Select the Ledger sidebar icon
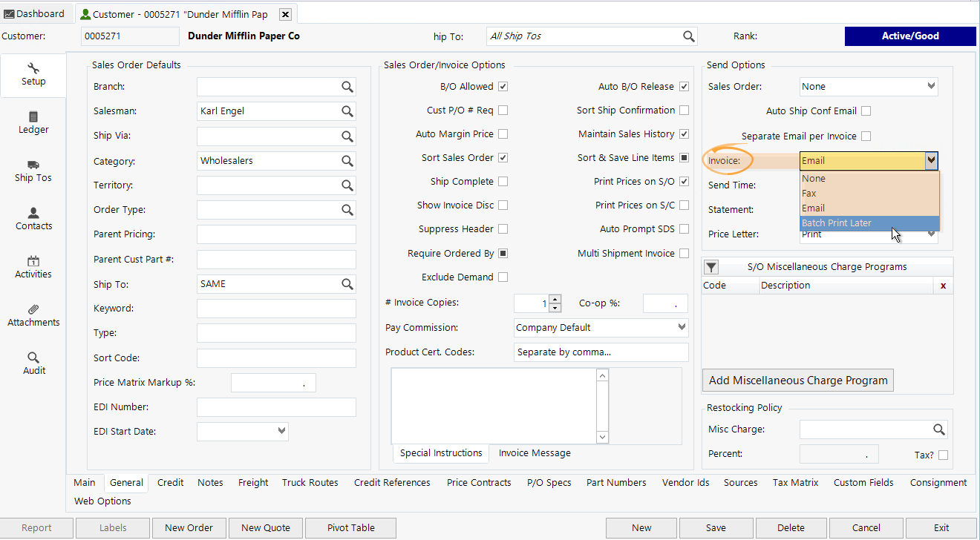Image resolution: width=980 pixels, height=540 pixels. coord(33,122)
